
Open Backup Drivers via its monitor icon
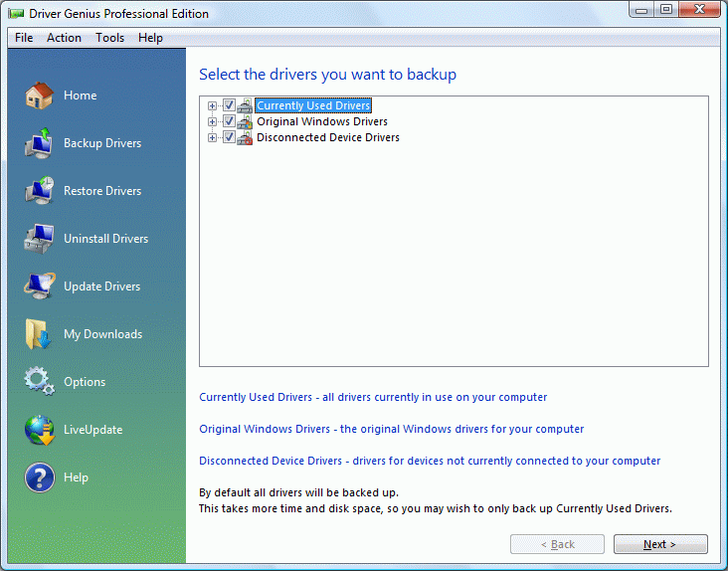click(39, 143)
